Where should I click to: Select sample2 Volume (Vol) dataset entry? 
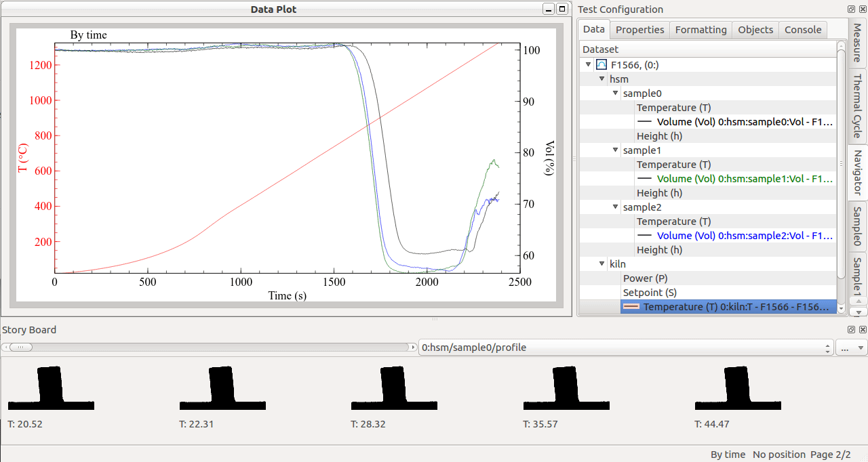click(736, 236)
